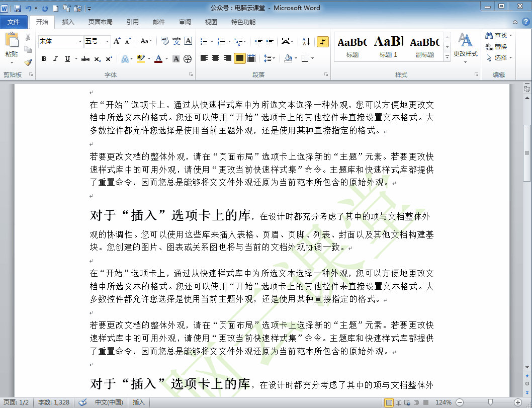Apply the 副标题 style
532x408 pixels.
[425, 46]
